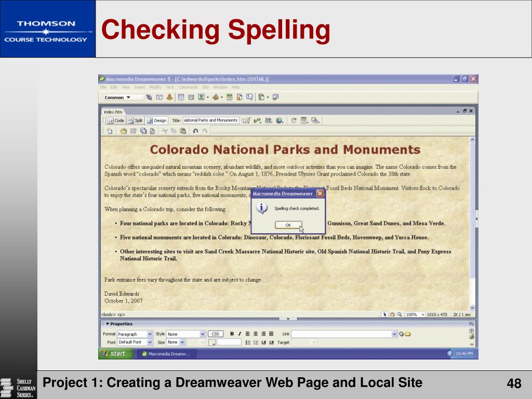Insert the Date with the calendar icon

point(229,97)
